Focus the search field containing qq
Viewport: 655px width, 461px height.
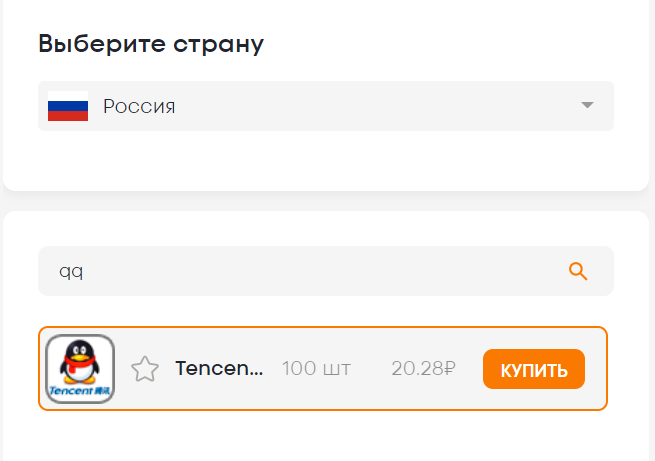[326, 271]
